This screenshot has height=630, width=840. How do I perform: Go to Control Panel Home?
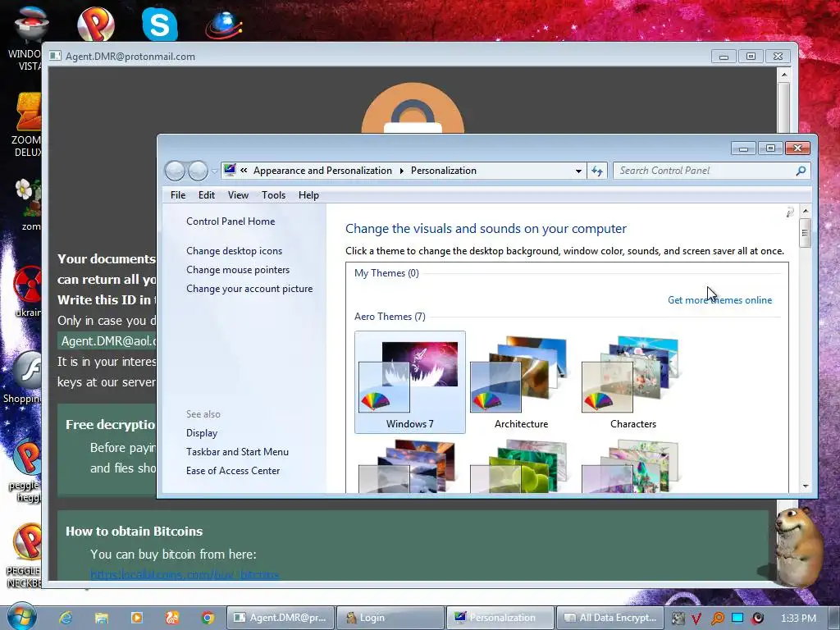pos(231,221)
